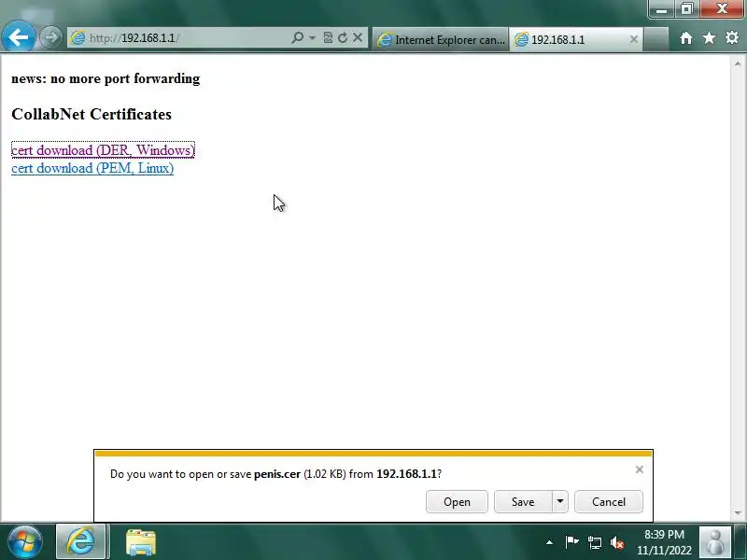Click the scroll up arrow on page scrollbar
This screenshot has height=560, width=747.
tap(738, 63)
